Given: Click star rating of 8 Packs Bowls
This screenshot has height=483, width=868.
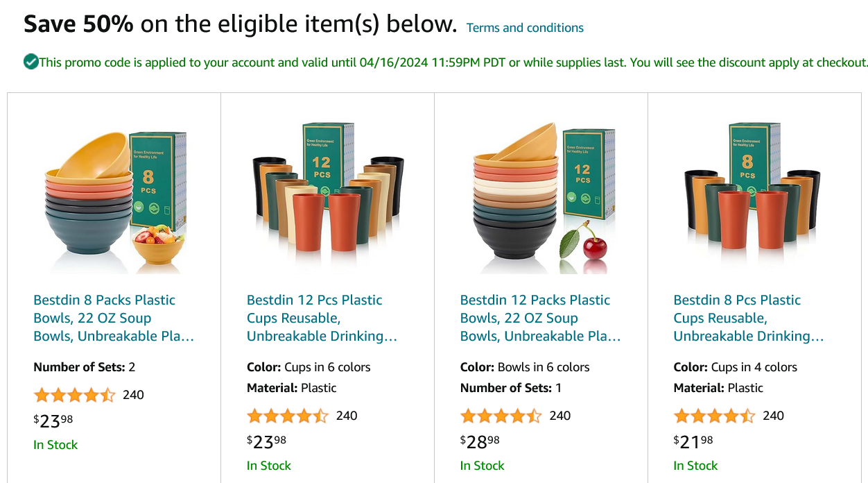Looking at the screenshot, I should click(x=74, y=396).
